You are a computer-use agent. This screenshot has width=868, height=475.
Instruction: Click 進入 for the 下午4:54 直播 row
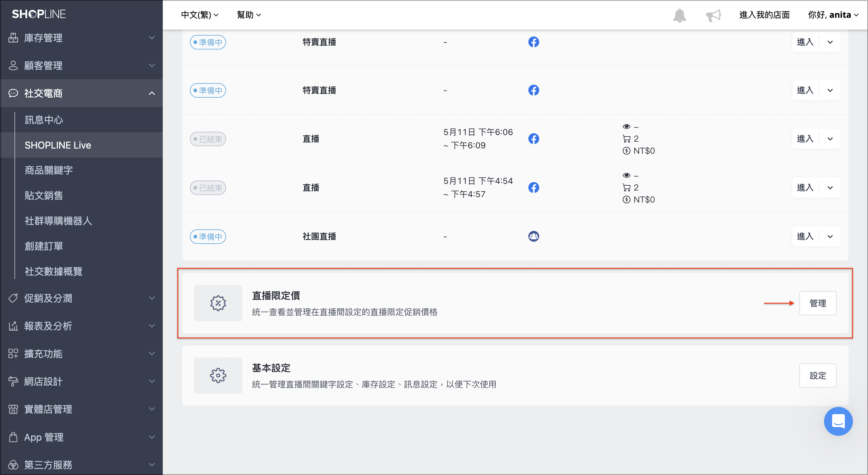[805, 188]
